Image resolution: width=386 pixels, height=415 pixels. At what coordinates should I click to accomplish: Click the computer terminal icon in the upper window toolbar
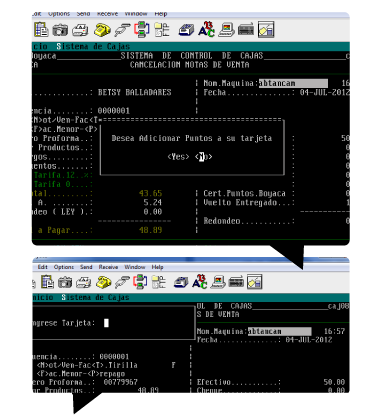pyautogui.click(x=226, y=30)
